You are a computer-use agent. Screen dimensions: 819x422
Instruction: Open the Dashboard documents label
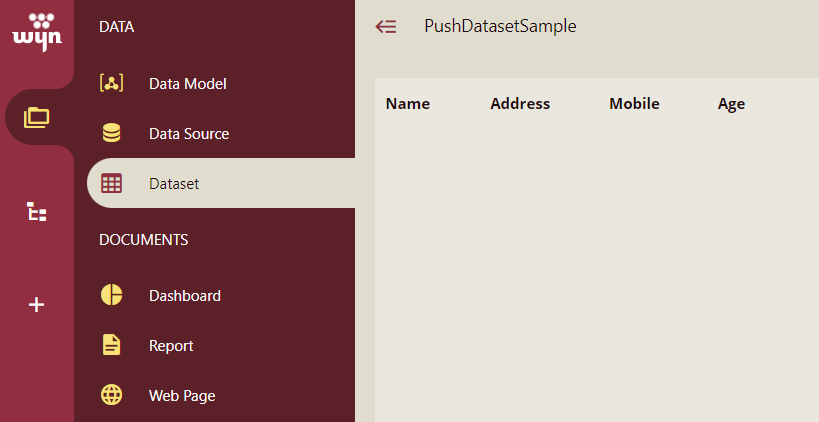[x=185, y=296]
